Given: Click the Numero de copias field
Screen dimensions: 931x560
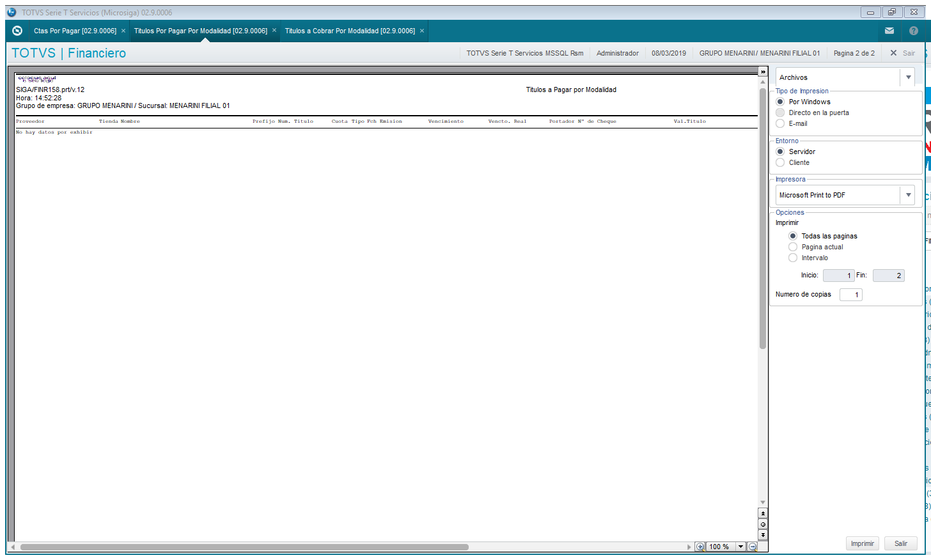Looking at the screenshot, I should click(x=851, y=295).
